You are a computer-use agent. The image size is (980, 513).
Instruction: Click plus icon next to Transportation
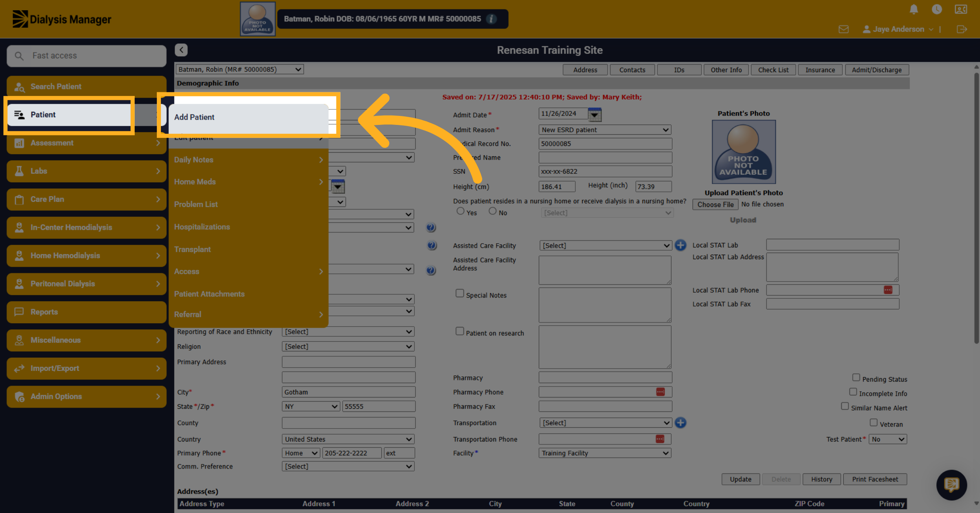[680, 423]
